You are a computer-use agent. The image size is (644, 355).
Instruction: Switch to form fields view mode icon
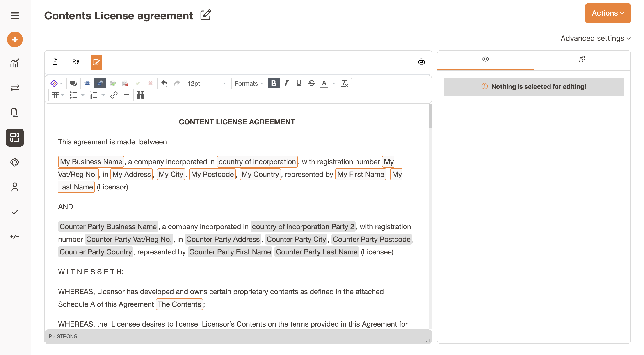pyautogui.click(x=76, y=62)
